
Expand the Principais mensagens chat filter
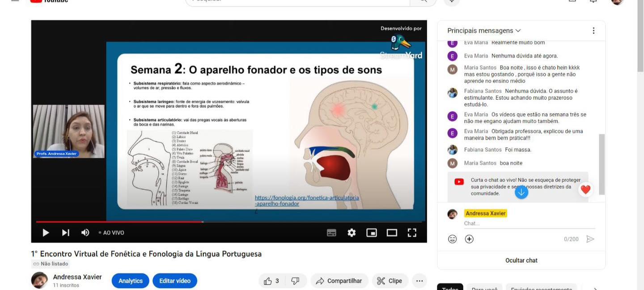click(484, 31)
